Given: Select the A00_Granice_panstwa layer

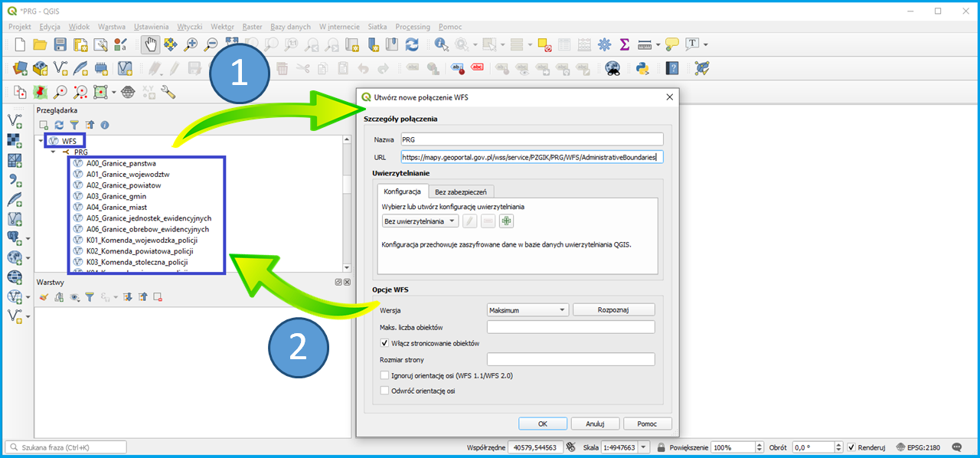Looking at the screenshot, I should [120, 163].
